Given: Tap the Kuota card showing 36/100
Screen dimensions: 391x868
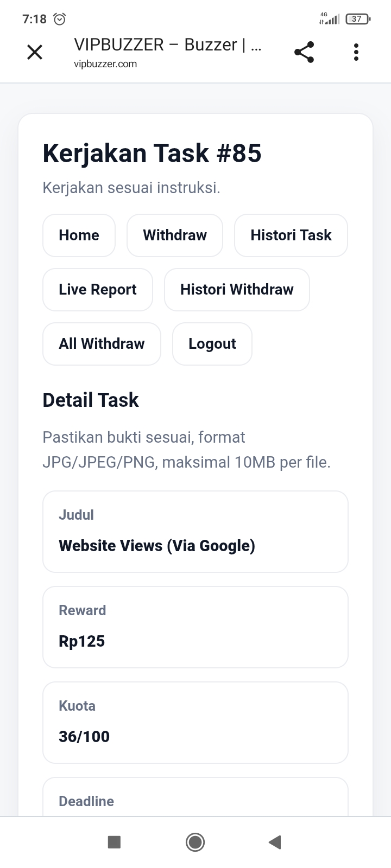Looking at the screenshot, I should point(195,723).
